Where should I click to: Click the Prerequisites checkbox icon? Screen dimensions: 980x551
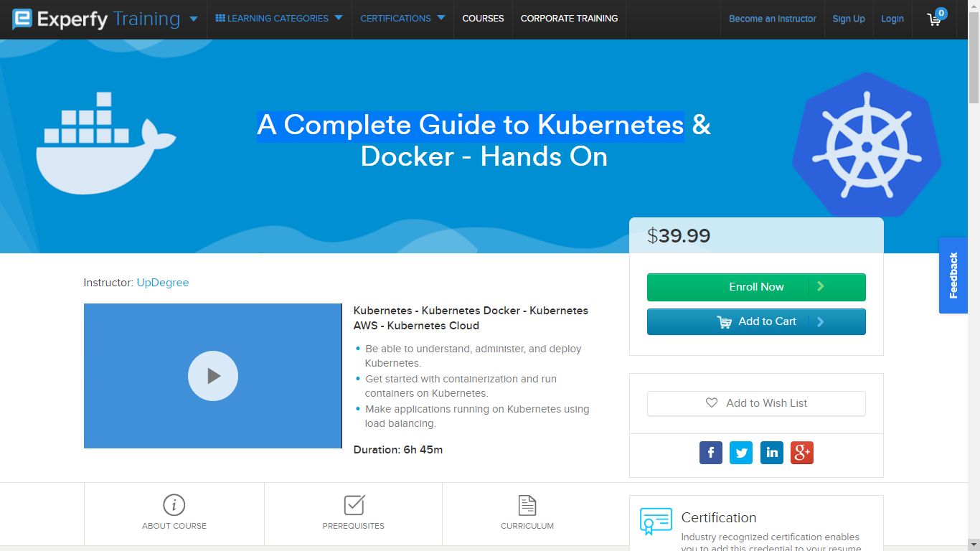point(354,505)
